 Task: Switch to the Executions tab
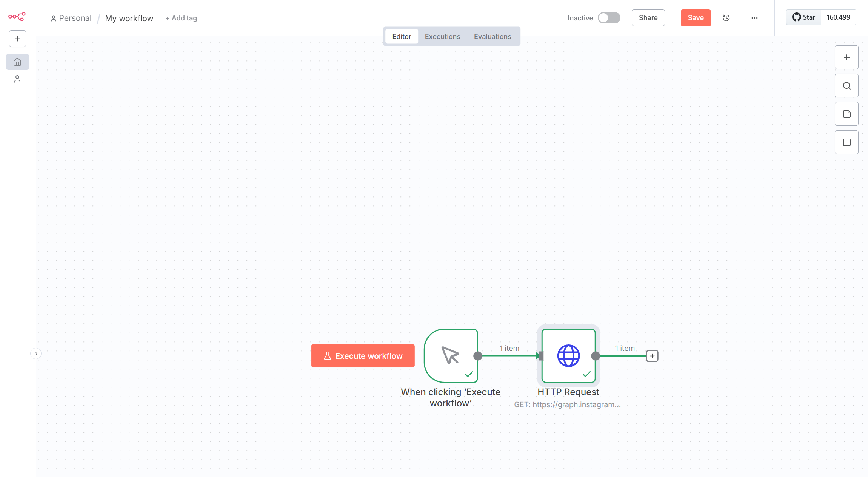442,37
